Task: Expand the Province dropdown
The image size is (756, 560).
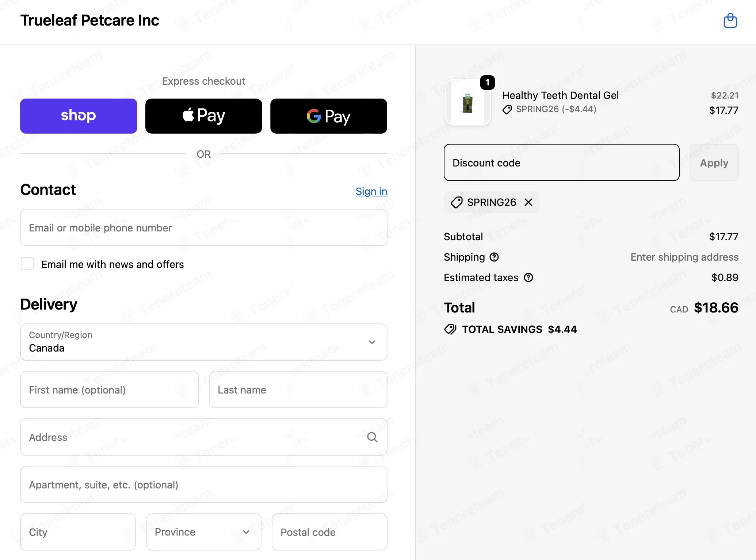Action: click(204, 532)
